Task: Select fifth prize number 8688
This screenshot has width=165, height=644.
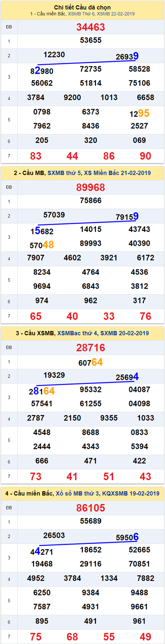Action: pos(91,432)
